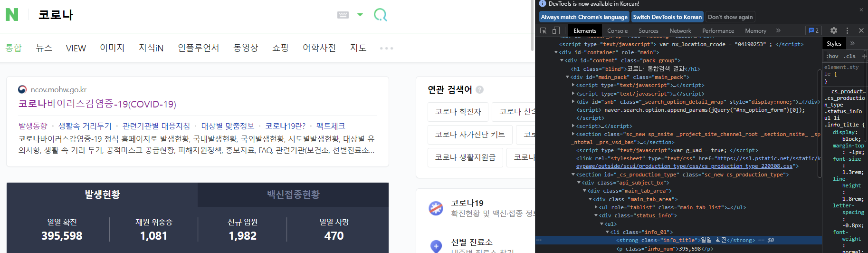Viewport: 868px width, 253px height.
Task: Click the 일일 사망 count 470
Action: (334, 236)
